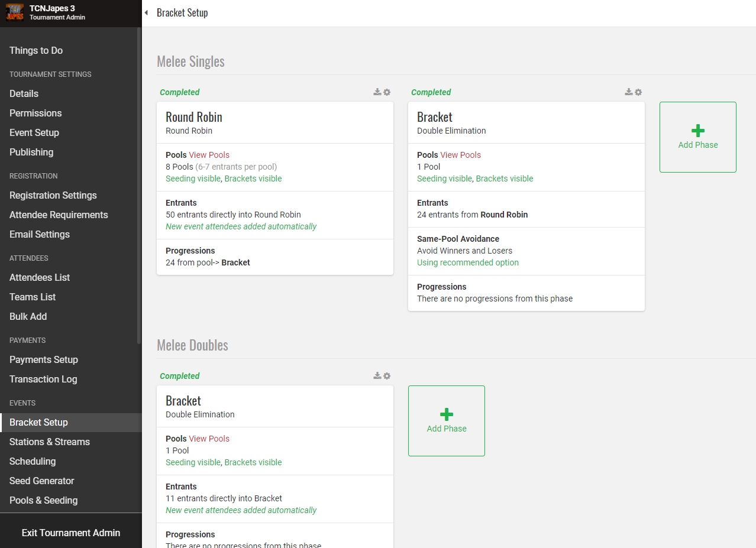The width and height of the screenshot is (756, 548).
Task: Toggle Seeding visible on Round Robin
Action: tap(193, 179)
